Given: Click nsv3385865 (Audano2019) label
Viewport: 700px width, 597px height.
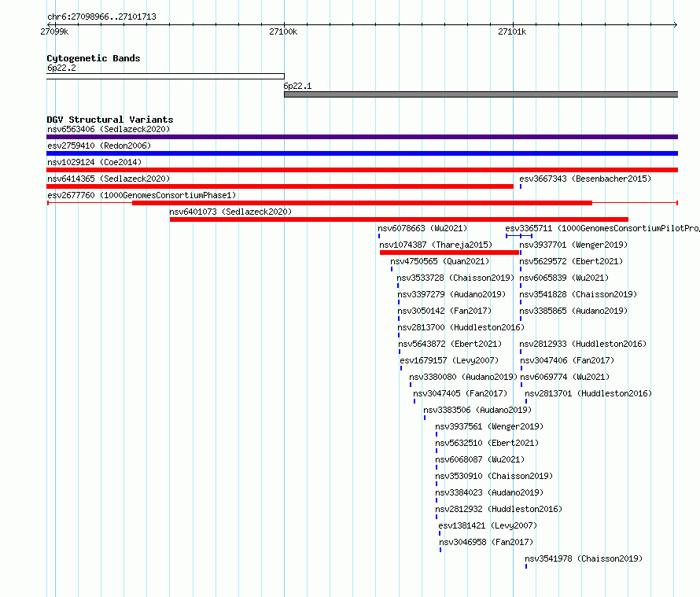Looking at the screenshot, I should coord(573,311).
